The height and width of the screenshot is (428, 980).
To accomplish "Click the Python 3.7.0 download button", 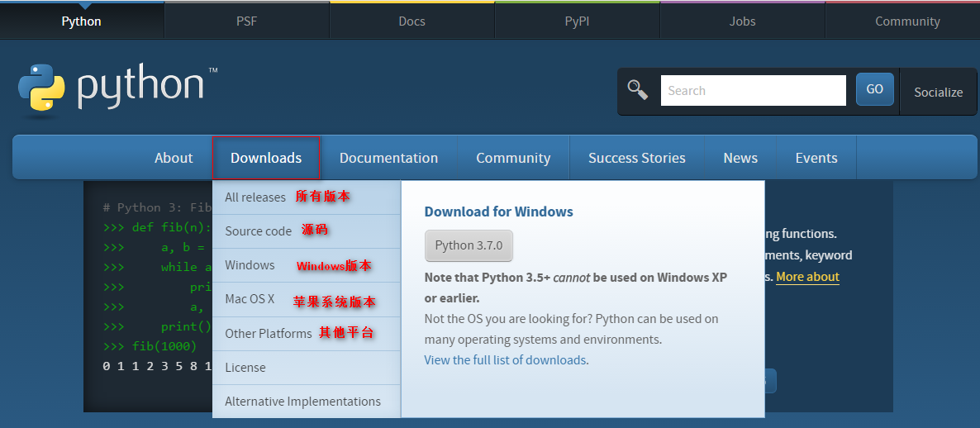I will pos(469,245).
